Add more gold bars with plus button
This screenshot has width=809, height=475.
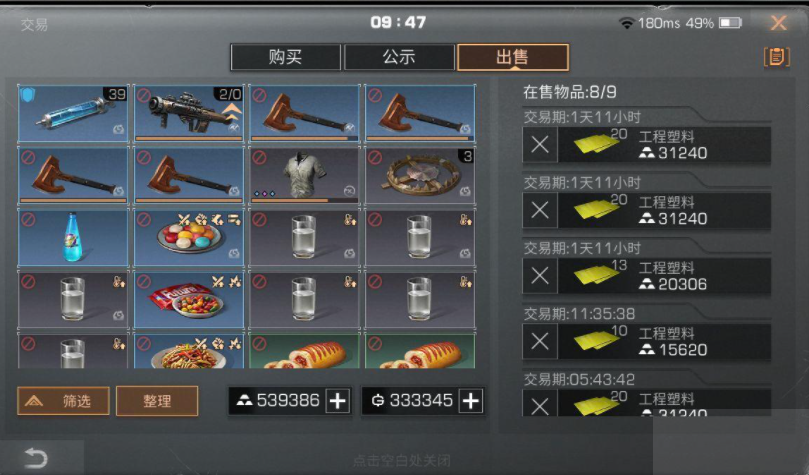pyautogui.click(x=338, y=401)
